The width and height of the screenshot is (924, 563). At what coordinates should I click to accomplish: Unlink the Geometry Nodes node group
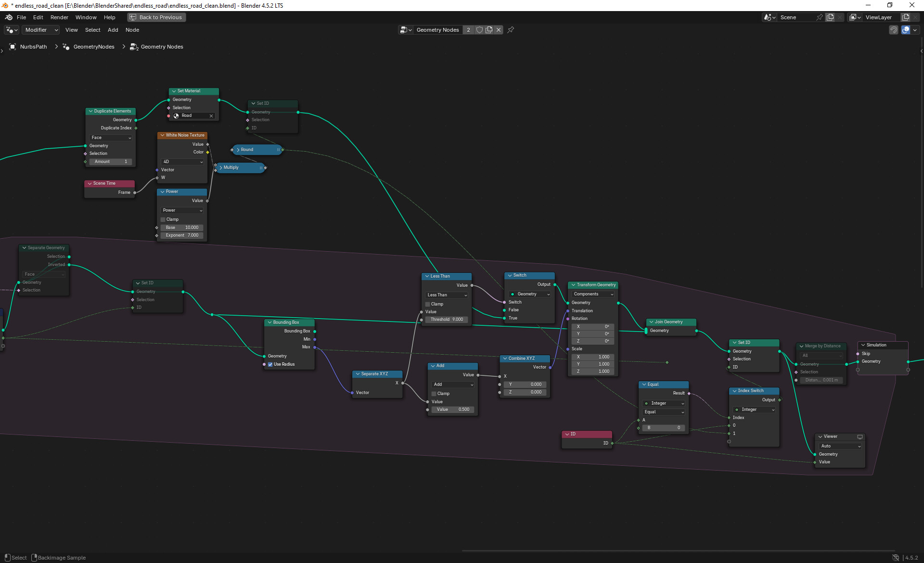(x=499, y=30)
